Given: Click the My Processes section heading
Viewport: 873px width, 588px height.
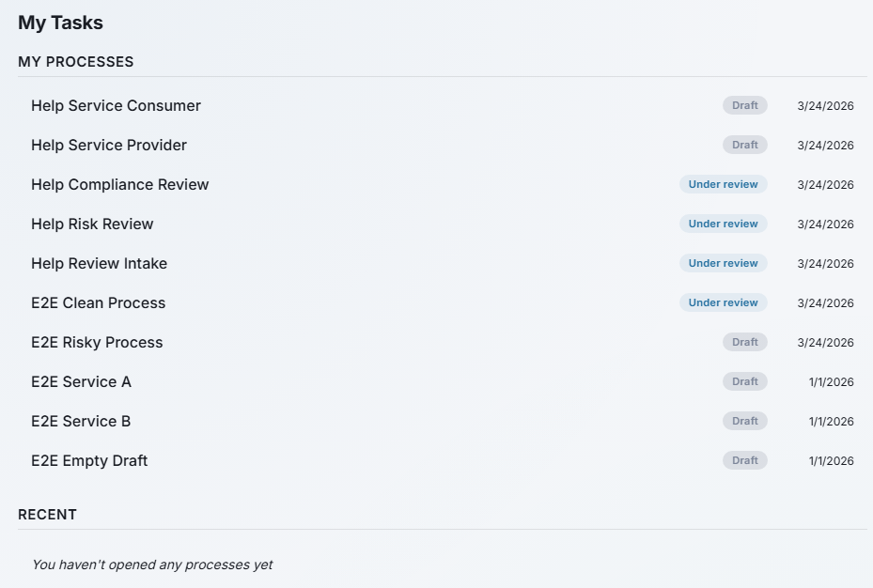Looking at the screenshot, I should (76, 62).
